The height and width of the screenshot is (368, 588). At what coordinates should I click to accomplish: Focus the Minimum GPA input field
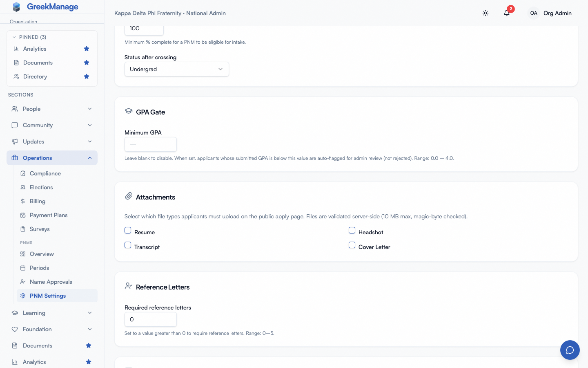pos(151,144)
